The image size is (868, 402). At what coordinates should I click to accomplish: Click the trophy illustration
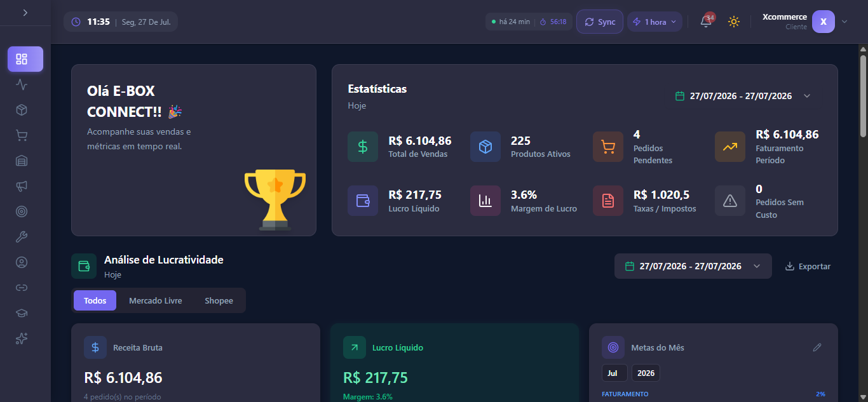[x=275, y=199]
